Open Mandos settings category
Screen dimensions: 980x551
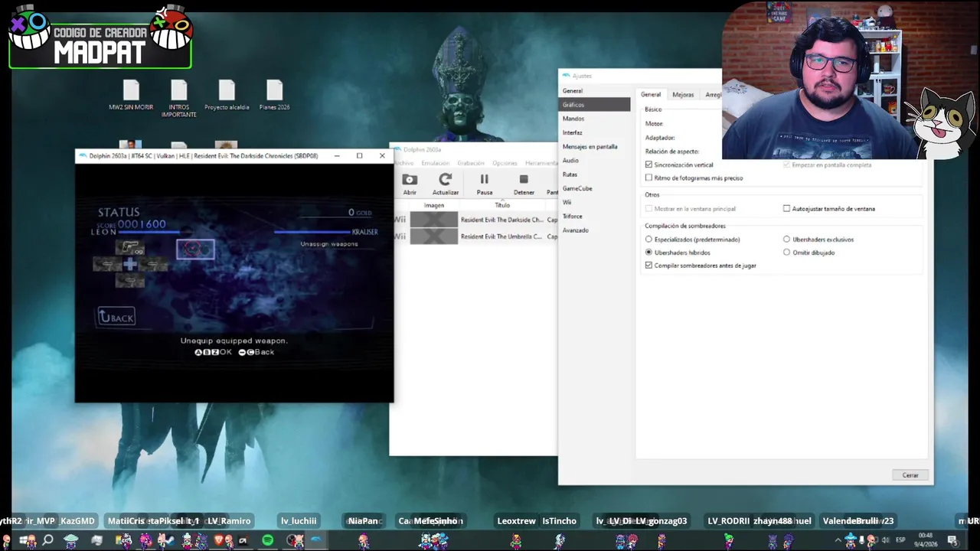tap(594, 119)
